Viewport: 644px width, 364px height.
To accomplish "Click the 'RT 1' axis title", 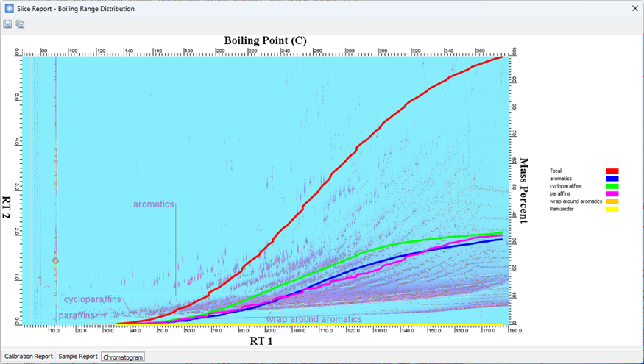I will coord(261,340).
